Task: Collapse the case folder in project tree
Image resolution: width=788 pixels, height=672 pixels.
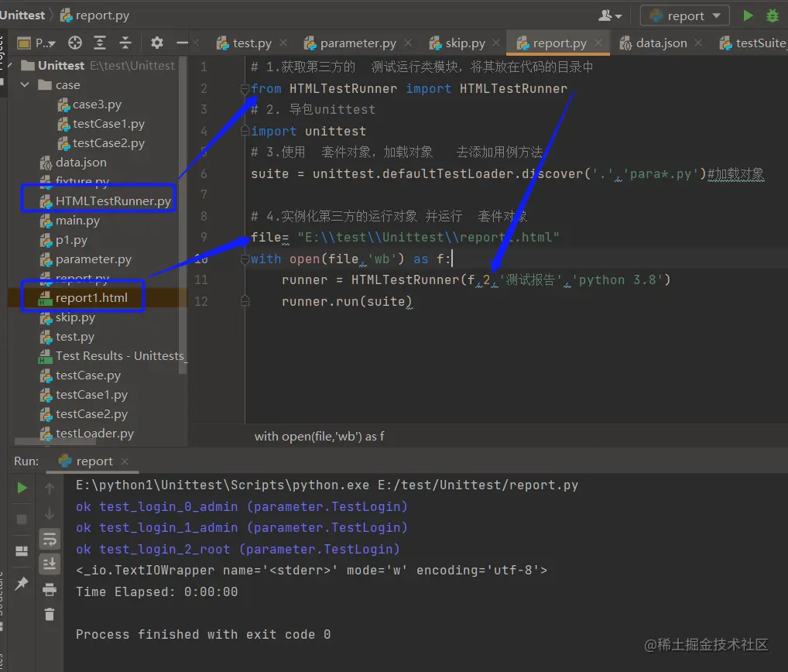Action: point(26,85)
